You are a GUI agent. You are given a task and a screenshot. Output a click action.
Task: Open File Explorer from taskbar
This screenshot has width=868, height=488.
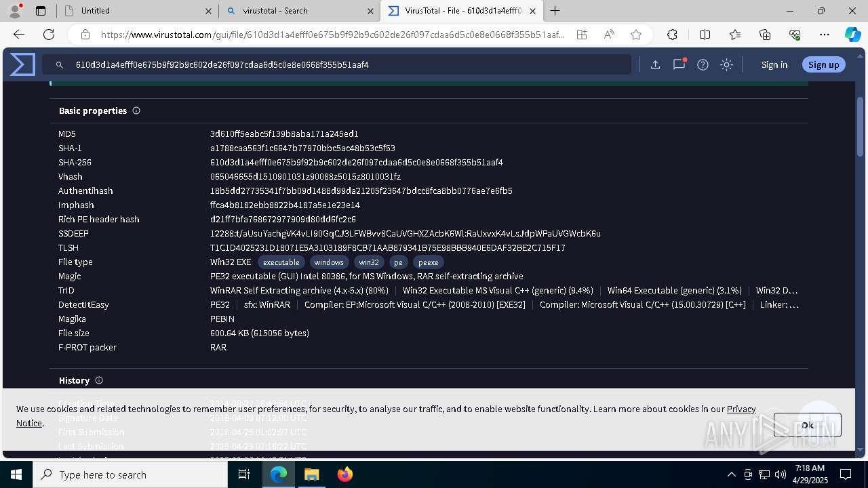(x=311, y=474)
